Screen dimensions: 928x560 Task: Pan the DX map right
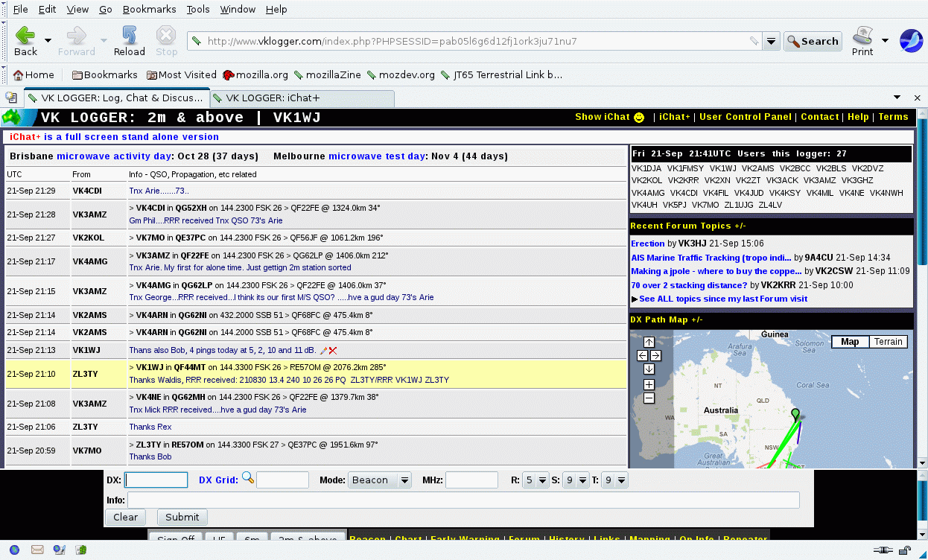click(655, 356)
